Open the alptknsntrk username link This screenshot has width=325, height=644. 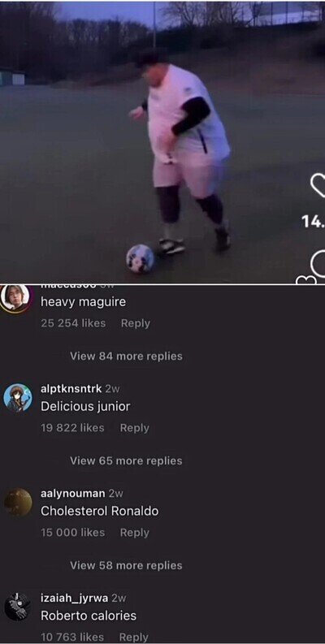(x=71, y=388)
